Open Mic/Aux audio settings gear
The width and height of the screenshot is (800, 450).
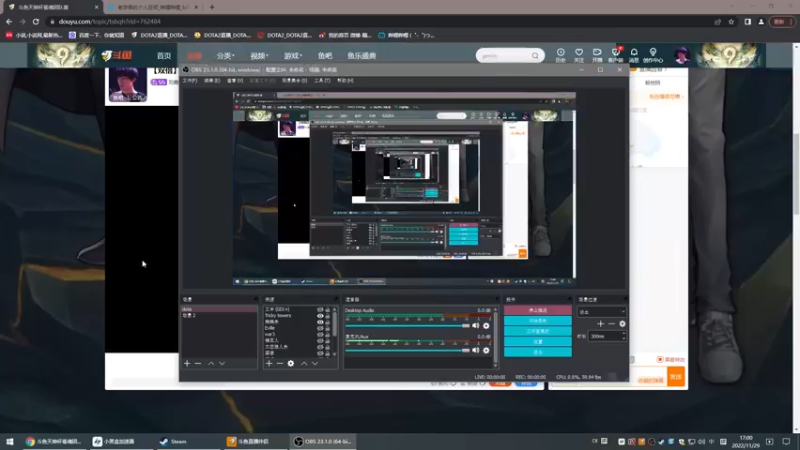click(486, 350)
